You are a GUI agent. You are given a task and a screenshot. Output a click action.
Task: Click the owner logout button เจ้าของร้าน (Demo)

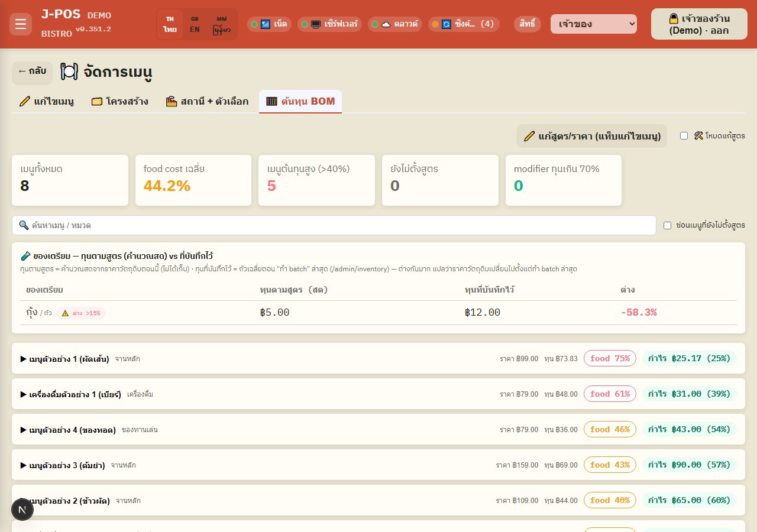coord(699,24)
